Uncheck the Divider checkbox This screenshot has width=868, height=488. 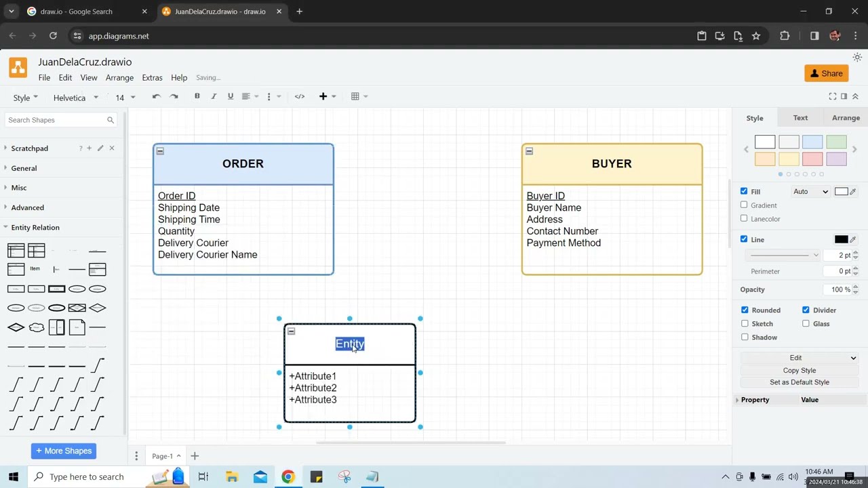[806, 310]
